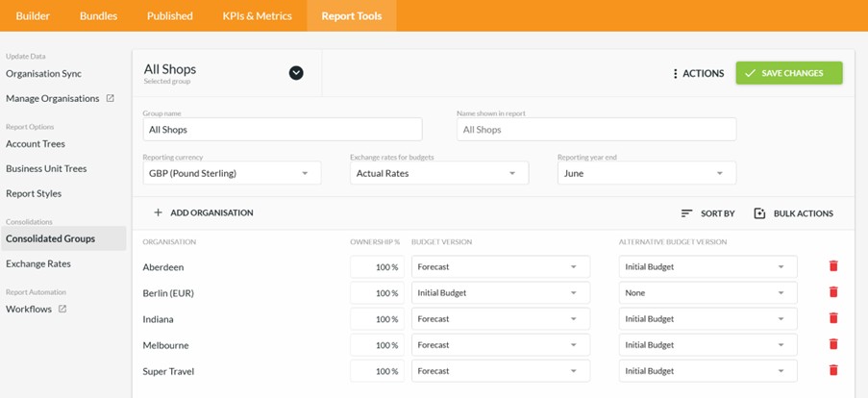The image size is (868, 398).
Task: Delete the Super Travel organisation row
Action: (x=833, y=370)
